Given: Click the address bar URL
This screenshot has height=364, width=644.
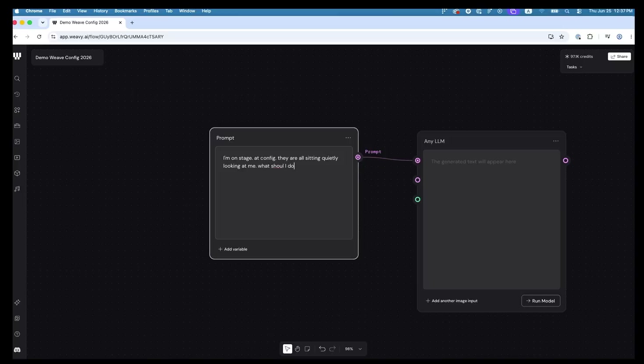Looking at the screenshot, I should coord(112,37).
